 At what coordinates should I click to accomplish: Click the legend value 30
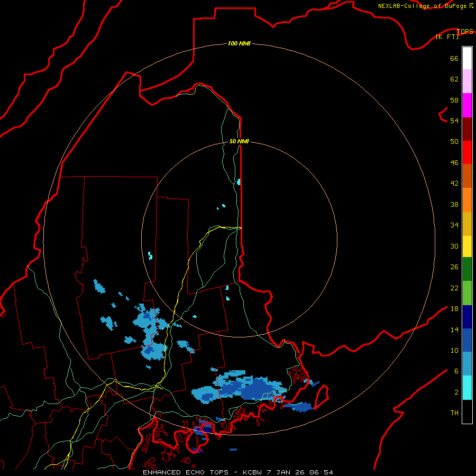[454, 246]
